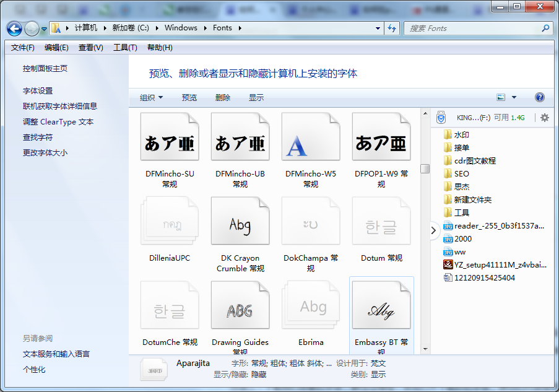Viewport: 559px width, 392px height.
Task: Click the blue help question mark icon
Action: tap(539, 97)
